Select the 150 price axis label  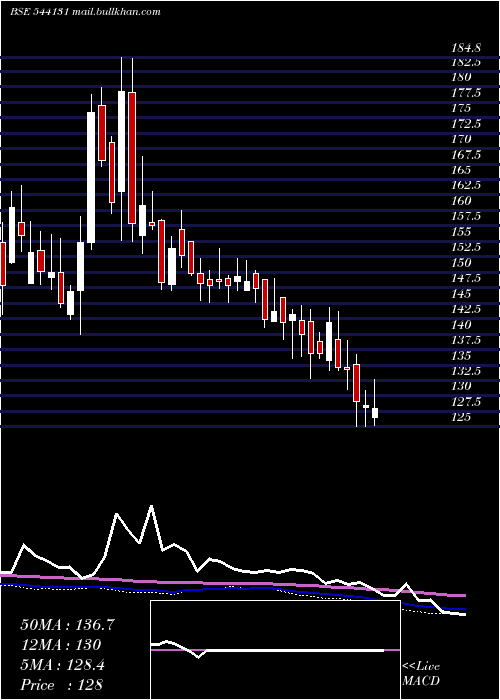point(461,262)
